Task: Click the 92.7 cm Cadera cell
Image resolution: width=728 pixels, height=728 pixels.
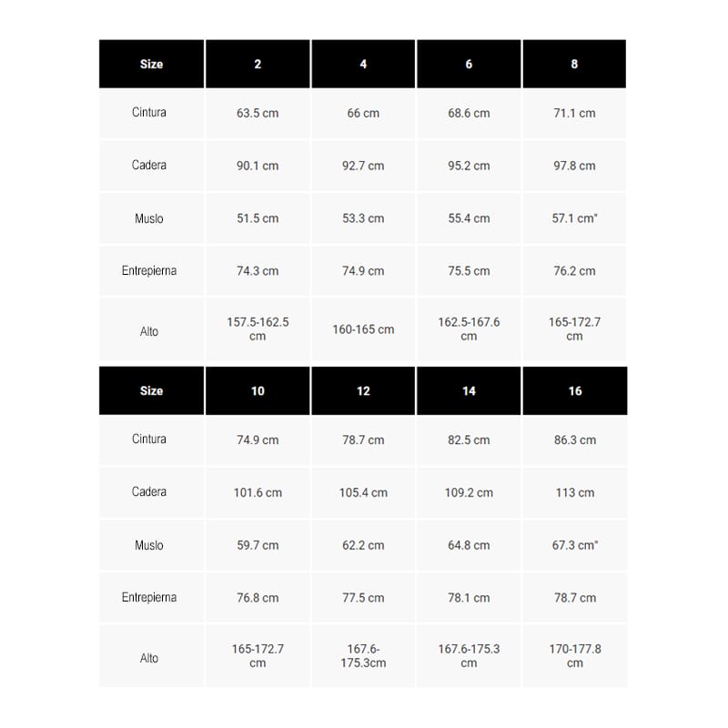Action: coord(363,166)
